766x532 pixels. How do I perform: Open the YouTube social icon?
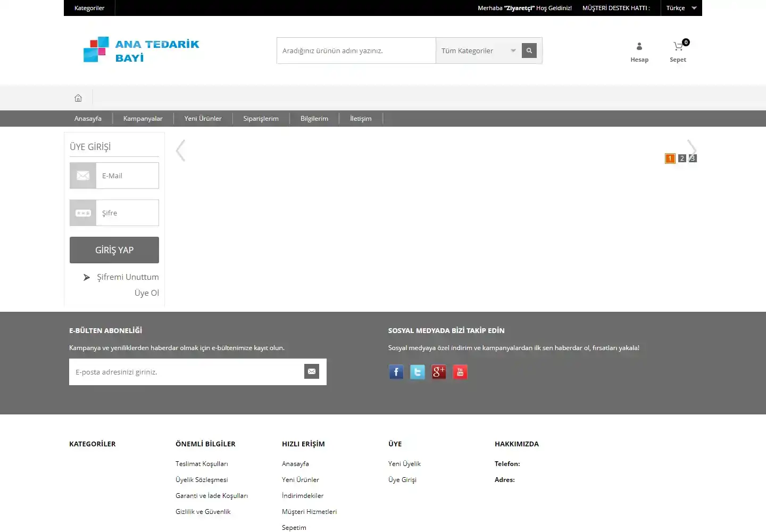click(x=460, y=372)
